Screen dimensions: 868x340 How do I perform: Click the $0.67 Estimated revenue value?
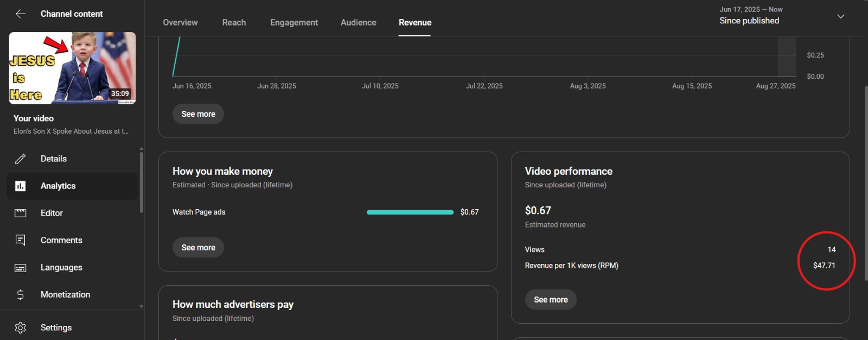(x=538, y=211)
